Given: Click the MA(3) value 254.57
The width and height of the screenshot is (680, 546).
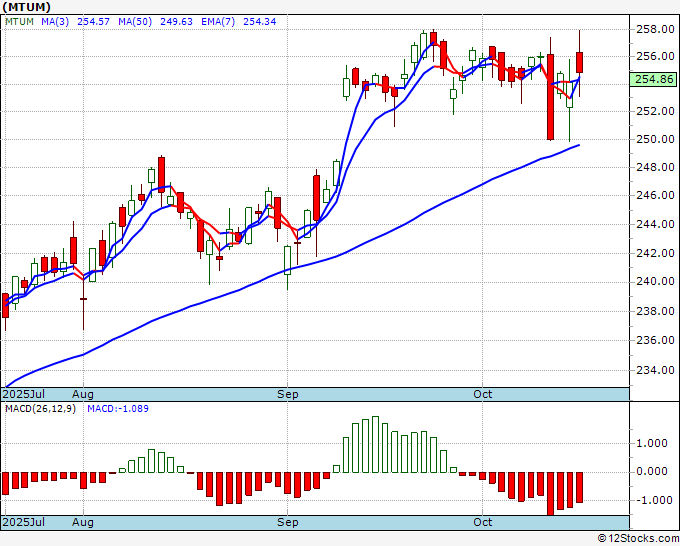Looking at the screenshot, I should [93, 22].
